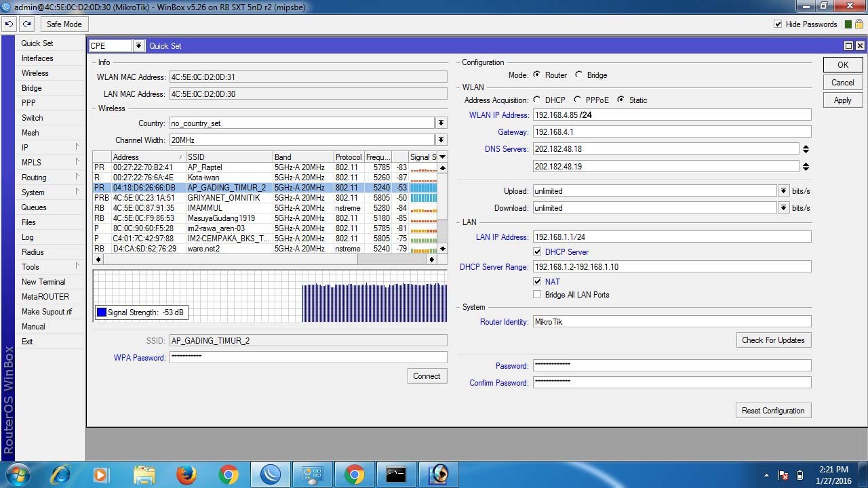This screenshot has width=868, height=488.
Task: Open System submenu in sidebar
Action: (x=51, y=192)
